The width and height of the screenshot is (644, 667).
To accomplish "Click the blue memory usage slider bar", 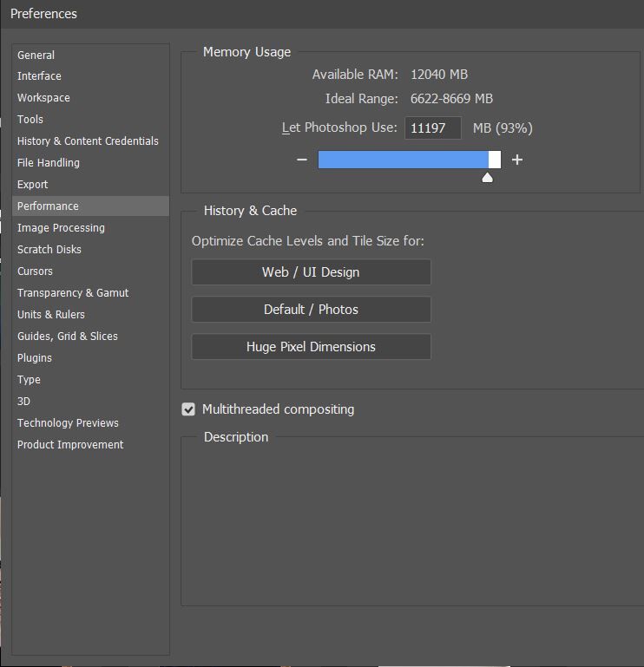I will click(410, 160).
